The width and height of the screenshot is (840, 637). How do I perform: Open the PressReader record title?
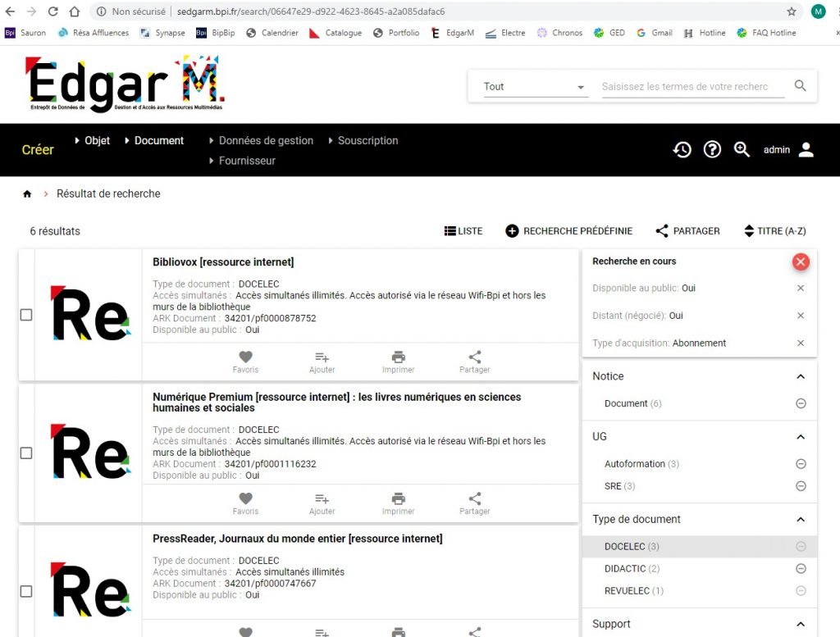297,539
